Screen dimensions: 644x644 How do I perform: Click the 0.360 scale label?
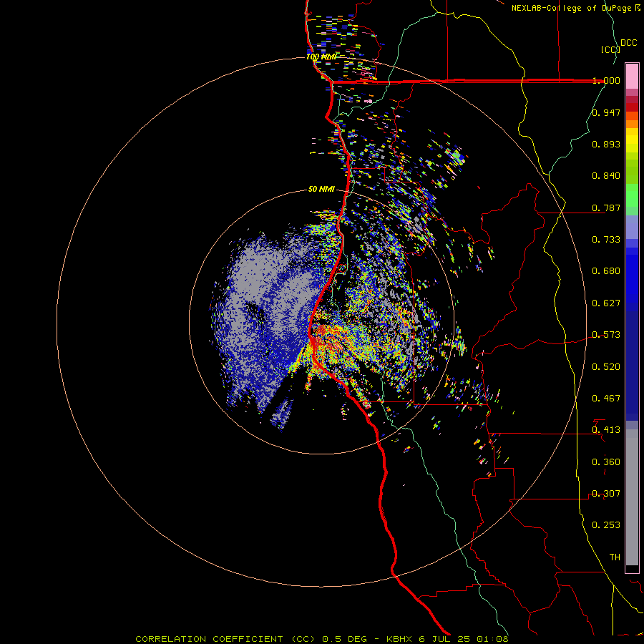[606, 462]
